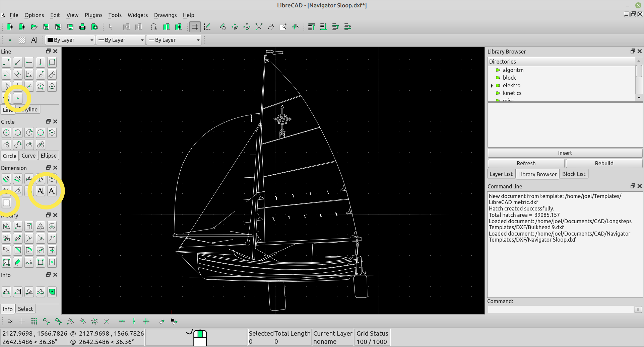Image resolution: width=644 pixels, height=347 pixels.
Task: Select circle with center and point tool
Action: coord(6,133)
